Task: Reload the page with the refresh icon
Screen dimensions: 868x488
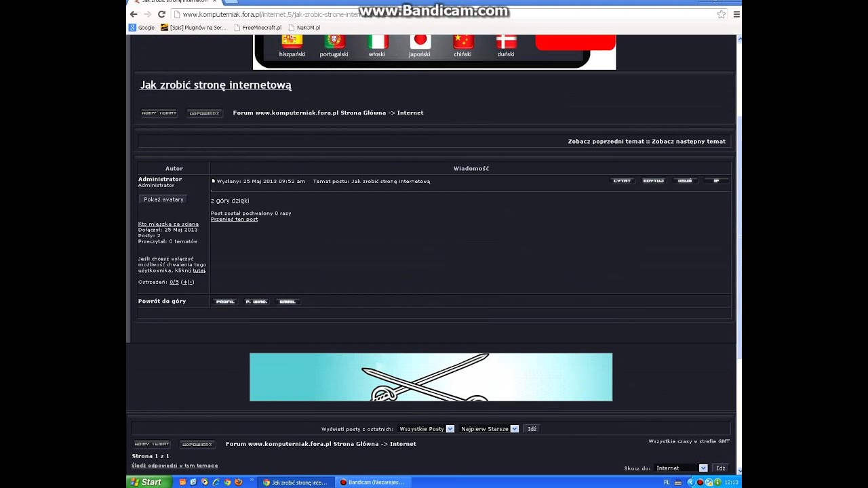Action: [x=161, y=14]
